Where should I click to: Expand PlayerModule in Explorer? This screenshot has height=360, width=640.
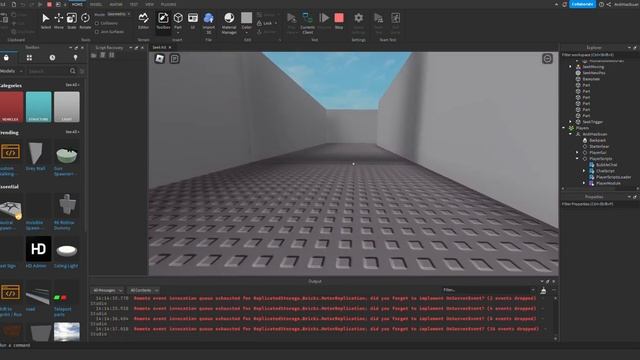(x=584, y=183)
